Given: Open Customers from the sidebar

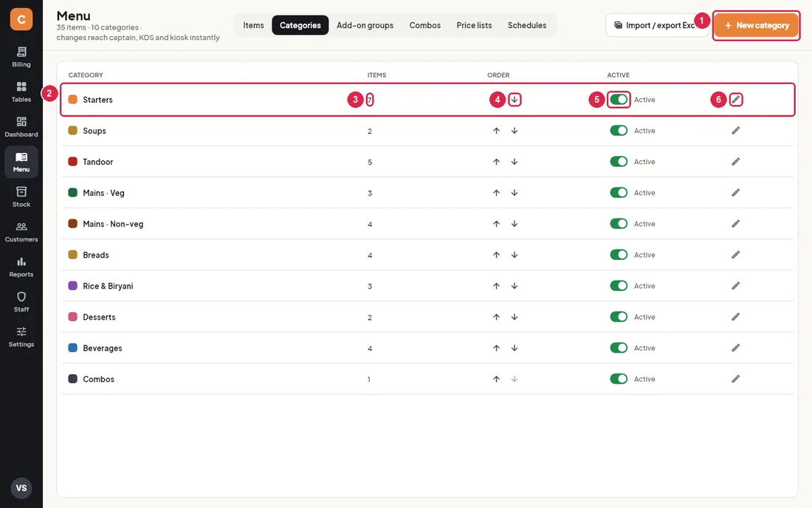Looking at the screenshot, I should coord(21,232).
